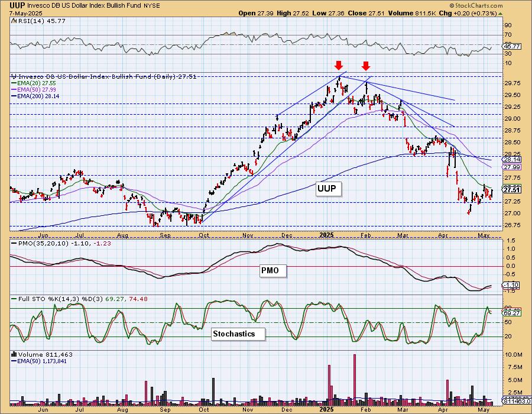Click the price bar icon before the Daily legend
Screen dimensions: 532x414
(x=14, y=77)
